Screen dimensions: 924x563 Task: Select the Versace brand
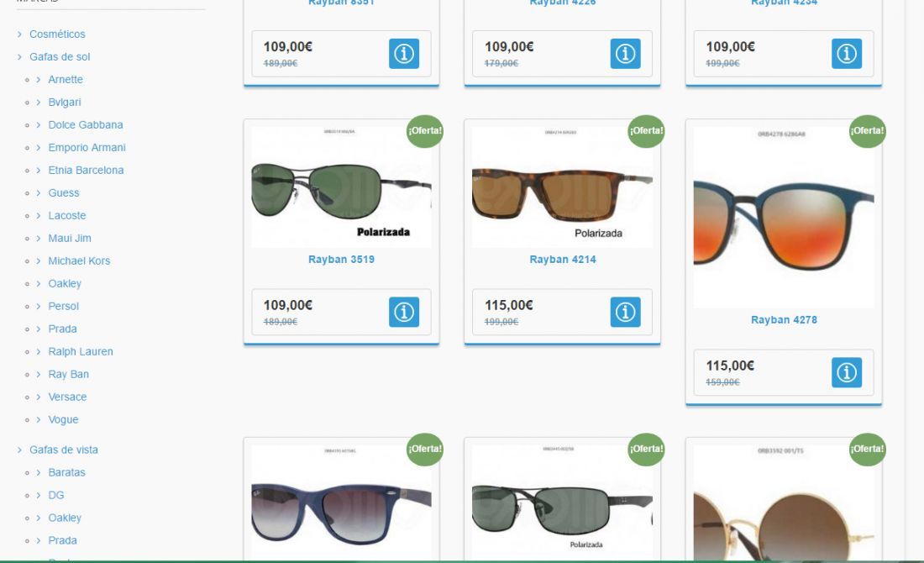(67, 397)
